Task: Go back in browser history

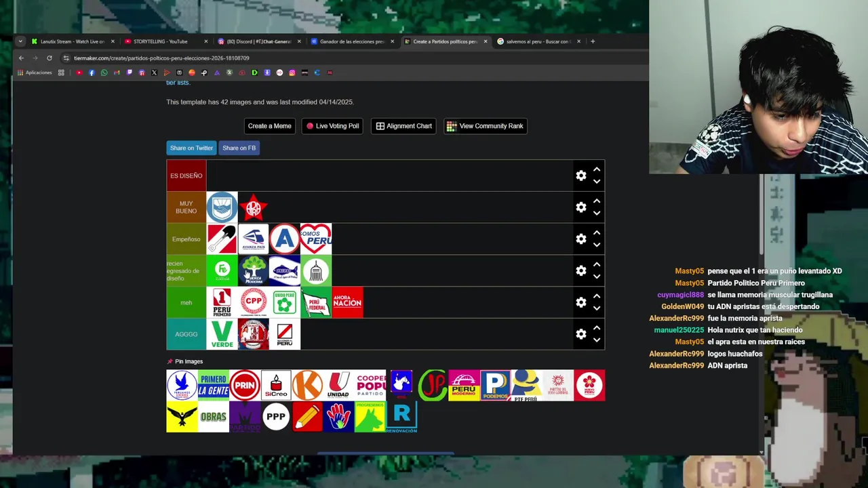Action: point(21,58)
